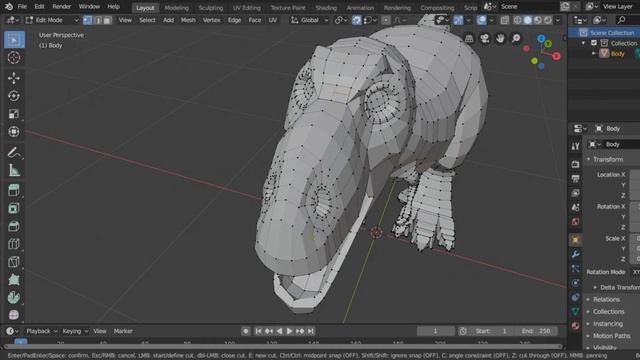Select the Bevel tool

(x=14, y=226)
